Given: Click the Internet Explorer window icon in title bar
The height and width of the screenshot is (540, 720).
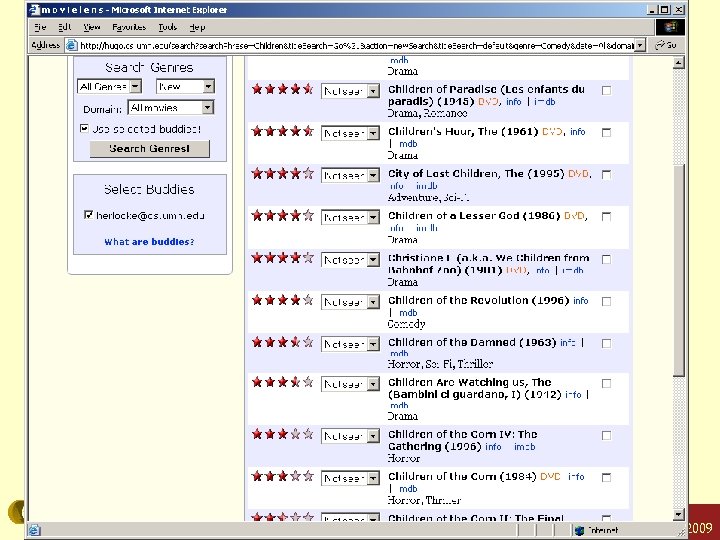Looking at the screenshot, I should click(x=34, y=10).
